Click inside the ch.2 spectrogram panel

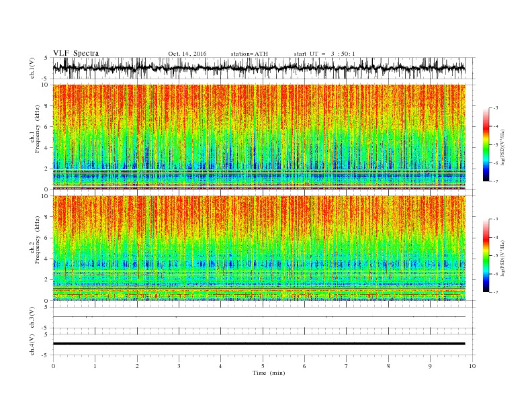coord(259,248)
